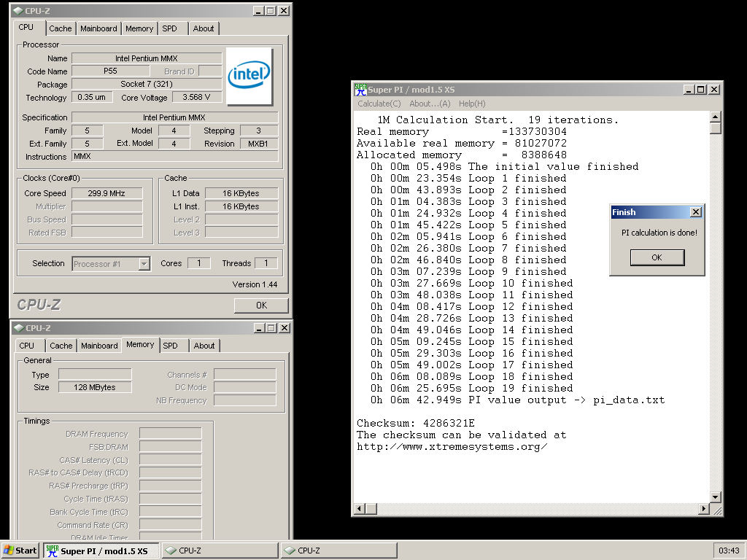Click the L1 Inst. 16 KBytes field
Viewport: 747px width, 560px height.
point(241,206)
